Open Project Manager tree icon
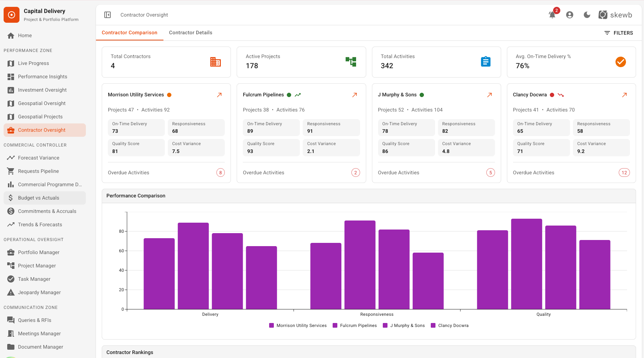The image size is (644, 358). point(11,266)
